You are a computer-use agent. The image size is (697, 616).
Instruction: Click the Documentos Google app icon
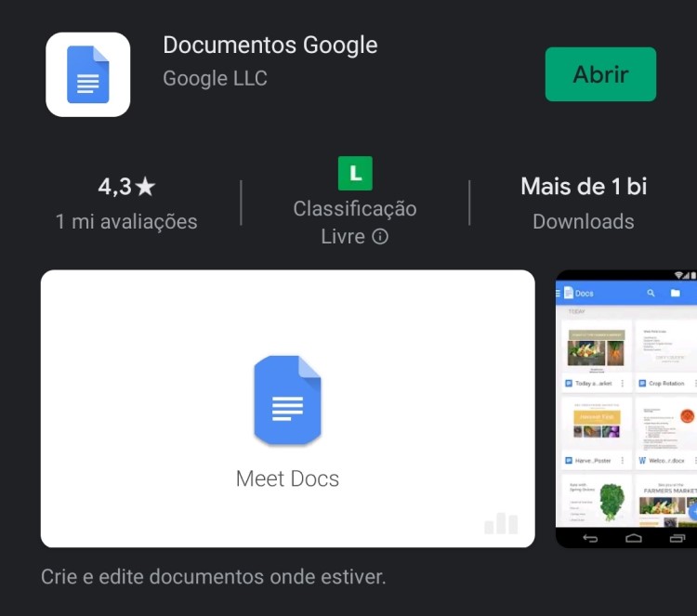88,74
